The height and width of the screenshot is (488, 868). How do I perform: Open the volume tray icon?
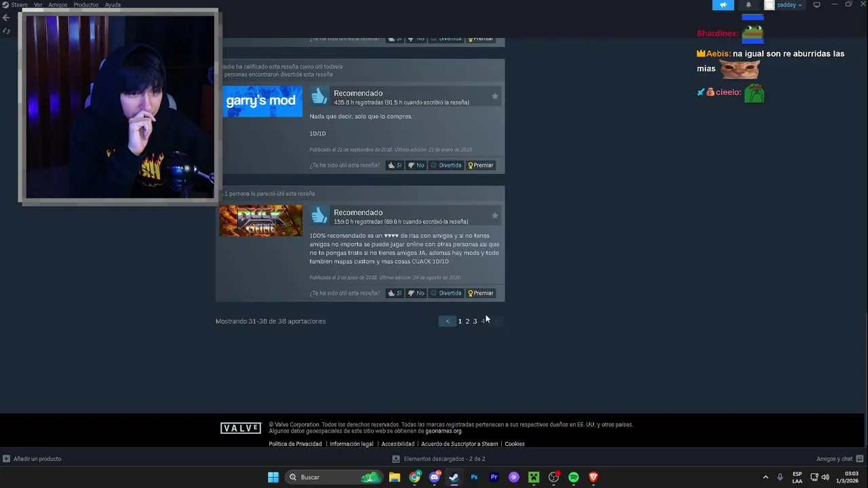825,477
